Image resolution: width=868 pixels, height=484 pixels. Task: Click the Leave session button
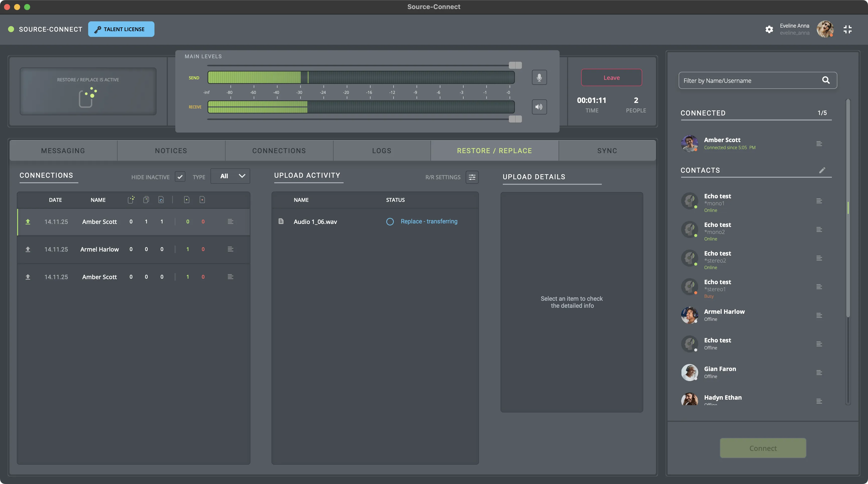pos(611,78)
